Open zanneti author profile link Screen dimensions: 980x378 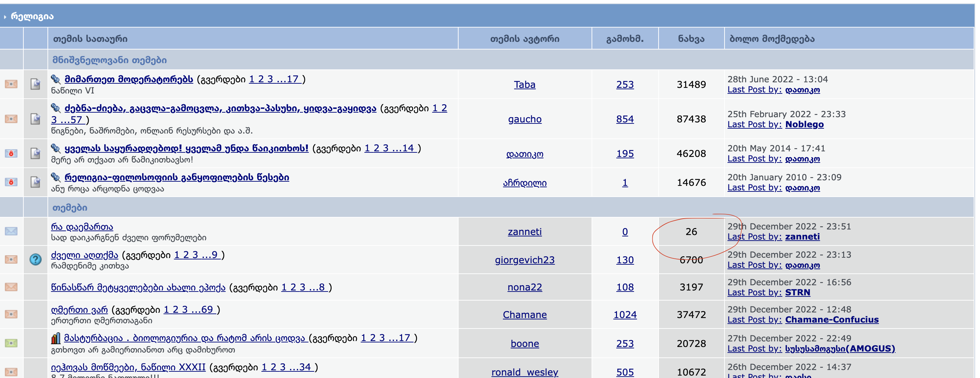coord(524,232)
